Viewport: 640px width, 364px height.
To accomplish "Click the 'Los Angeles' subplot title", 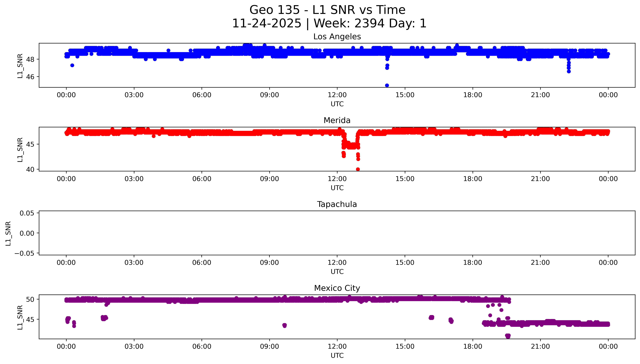I will [x=337, y=37].
